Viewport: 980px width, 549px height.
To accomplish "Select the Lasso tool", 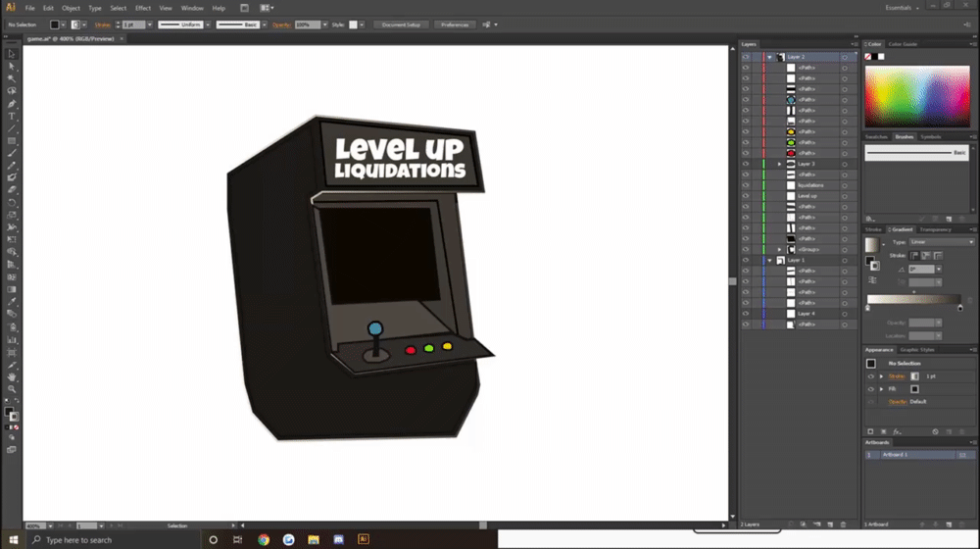I will pyautogui.click(x=11, y=91).
